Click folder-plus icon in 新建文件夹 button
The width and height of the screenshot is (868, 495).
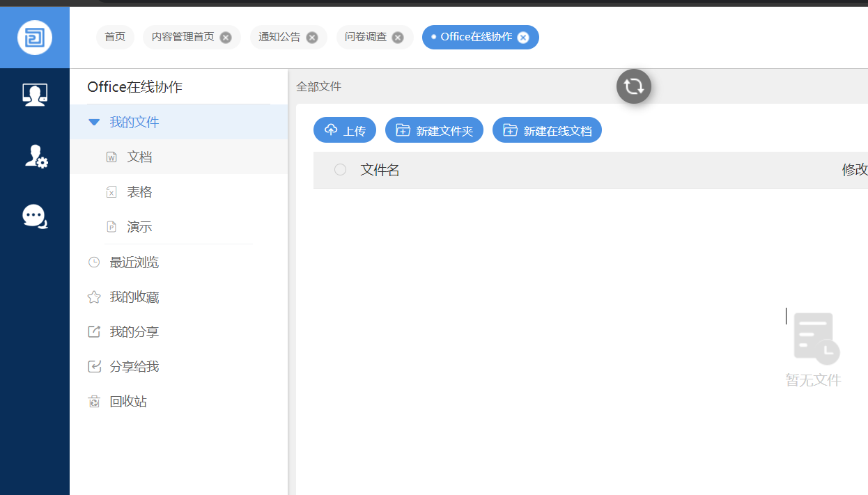tap(403, 130)
